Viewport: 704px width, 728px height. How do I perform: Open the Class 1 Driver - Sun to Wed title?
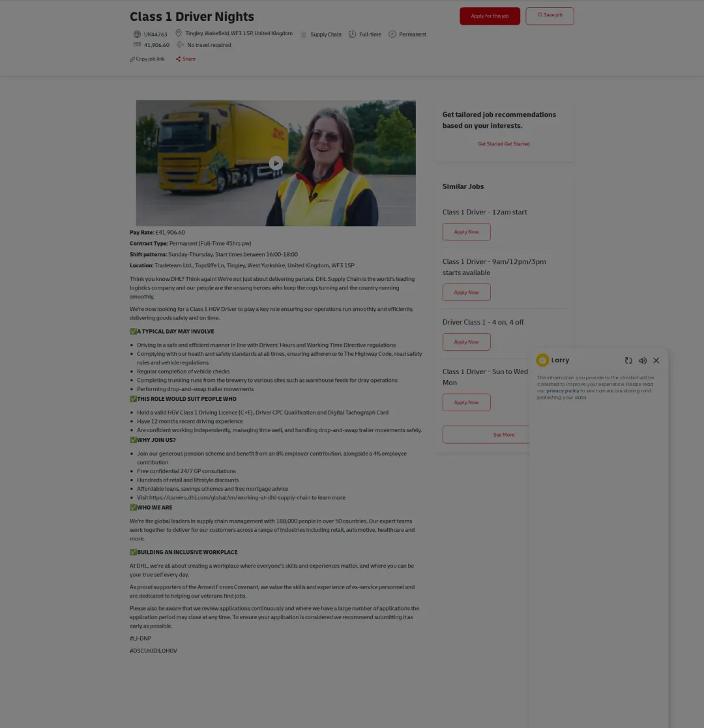point(485,377)
